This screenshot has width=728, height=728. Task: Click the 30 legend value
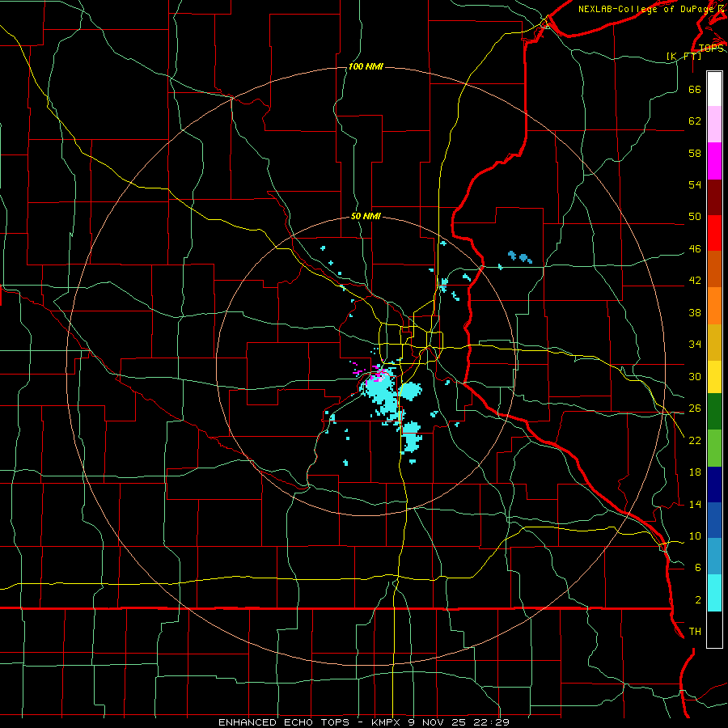pyautogui.click(x=695, y=376)
